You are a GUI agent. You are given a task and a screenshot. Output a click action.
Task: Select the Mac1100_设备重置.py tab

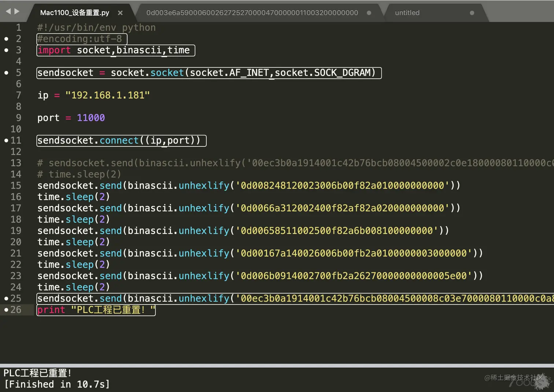pyautogui.click(x=75, y=13)
